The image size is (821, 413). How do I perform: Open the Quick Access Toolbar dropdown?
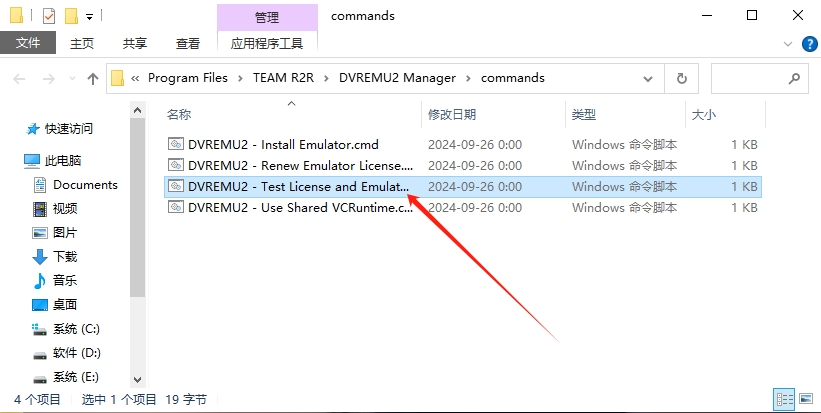89,17
